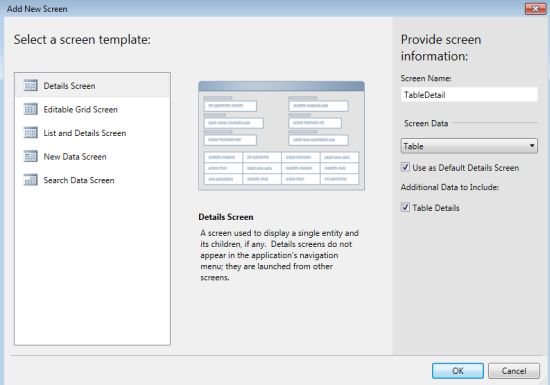Click the Search Data Screen template icon
This screenshot has width=550, height=385.
click(x=31, y=180)
